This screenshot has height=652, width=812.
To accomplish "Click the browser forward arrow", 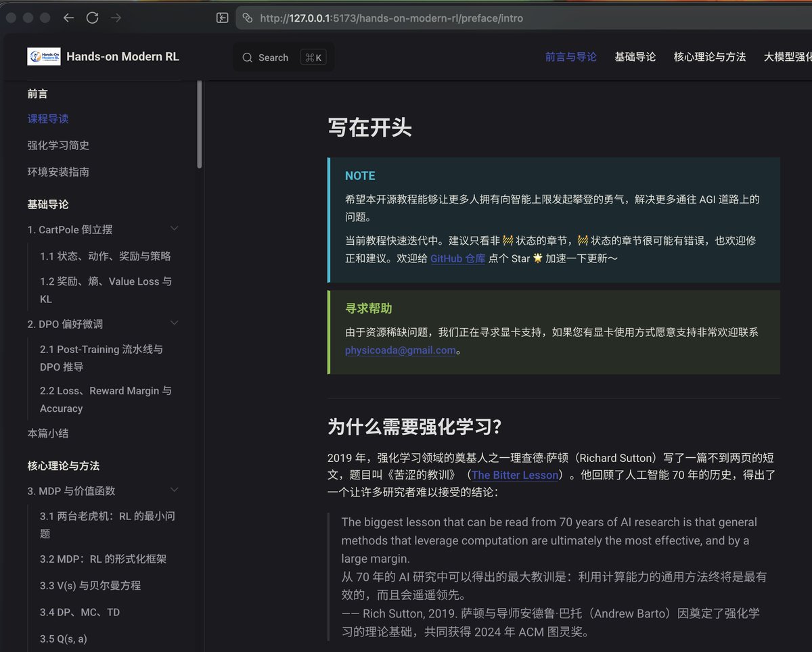I will [116, 18].
